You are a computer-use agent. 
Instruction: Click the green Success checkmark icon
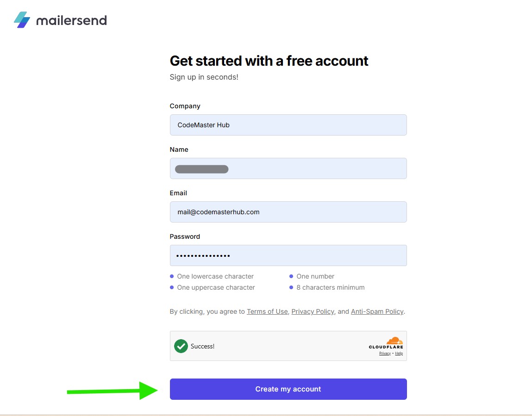tap(181, 346)
